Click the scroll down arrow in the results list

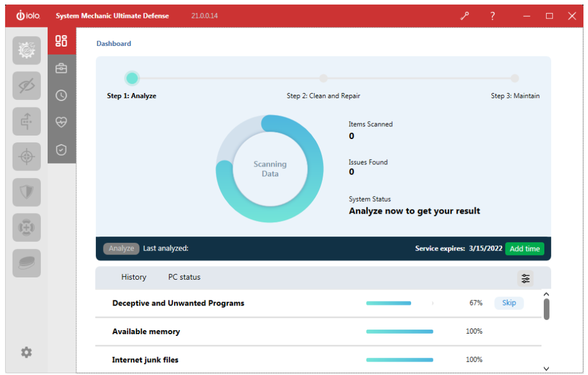(546, 368)
